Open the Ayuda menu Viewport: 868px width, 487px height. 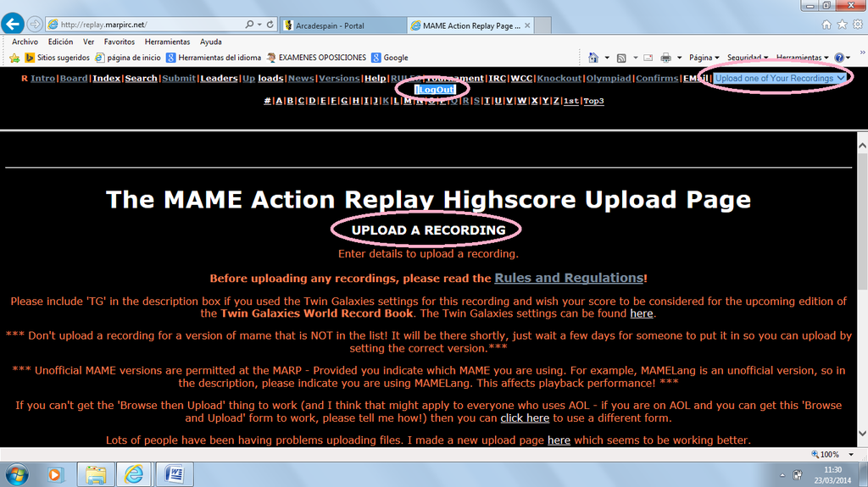[x=211, y=42]
